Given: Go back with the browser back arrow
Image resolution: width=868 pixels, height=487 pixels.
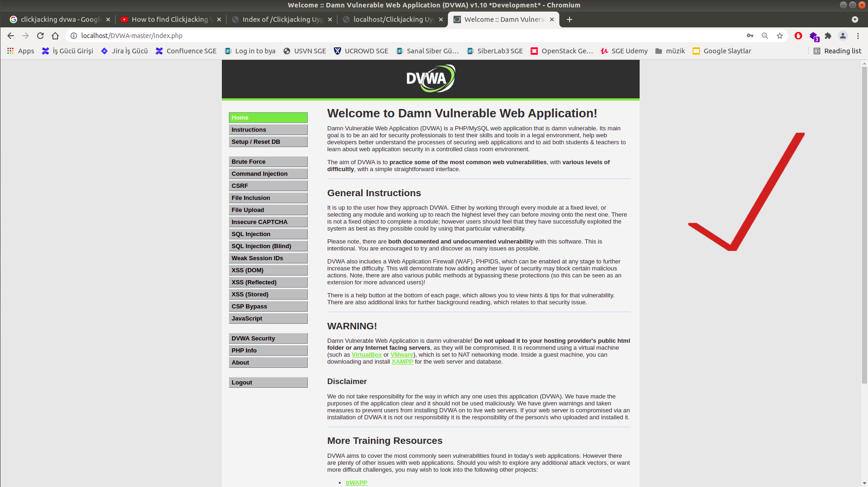Looking at the screenshot, I should [11, 36].
